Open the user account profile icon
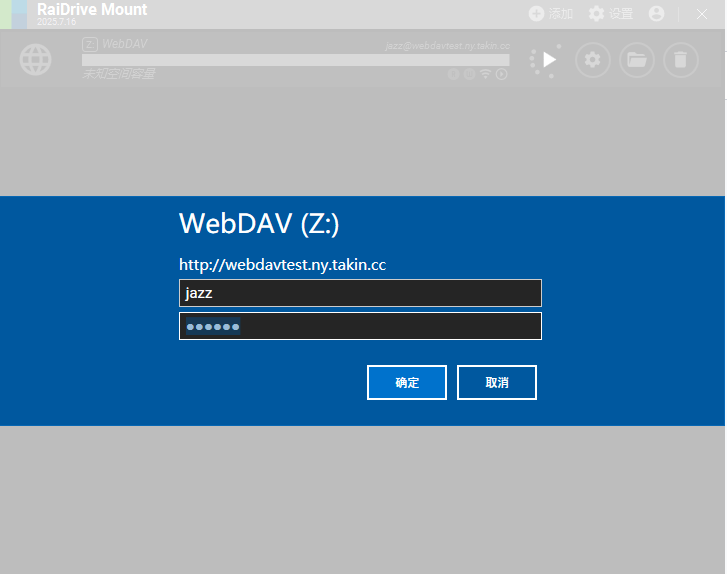The image size is (727, 574). point(656,14)
